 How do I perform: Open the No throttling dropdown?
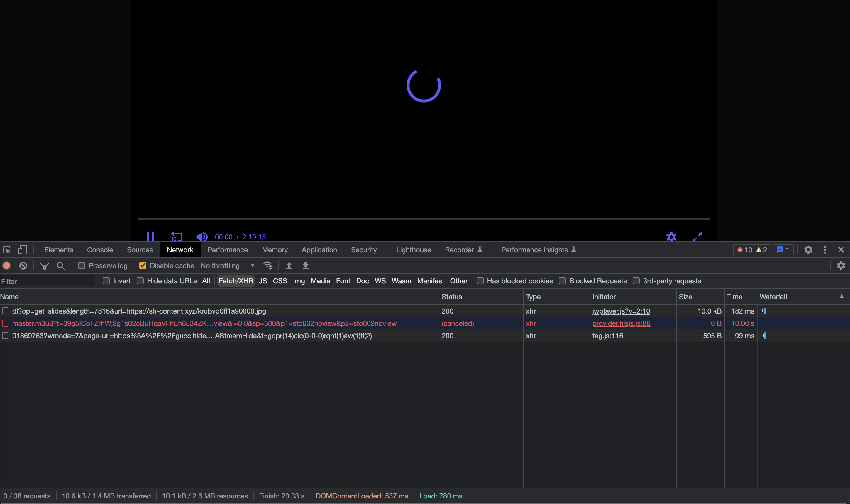pos(227,265)
